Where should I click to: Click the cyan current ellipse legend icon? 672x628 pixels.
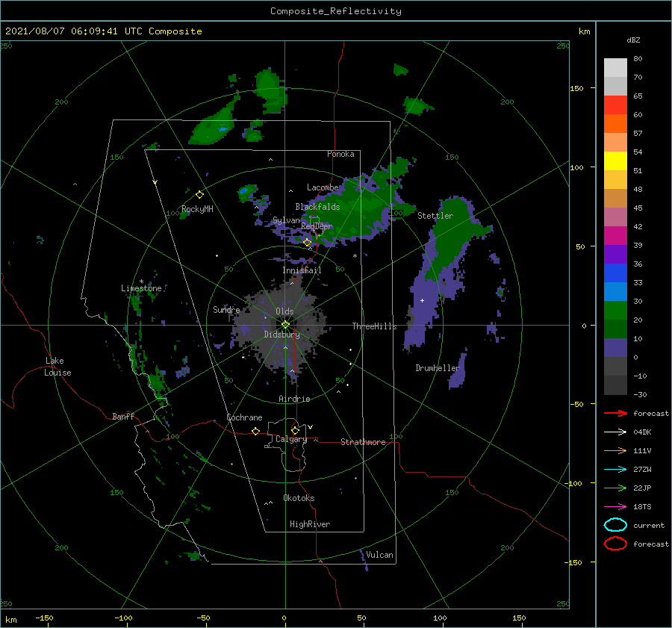tap(615, 525)
